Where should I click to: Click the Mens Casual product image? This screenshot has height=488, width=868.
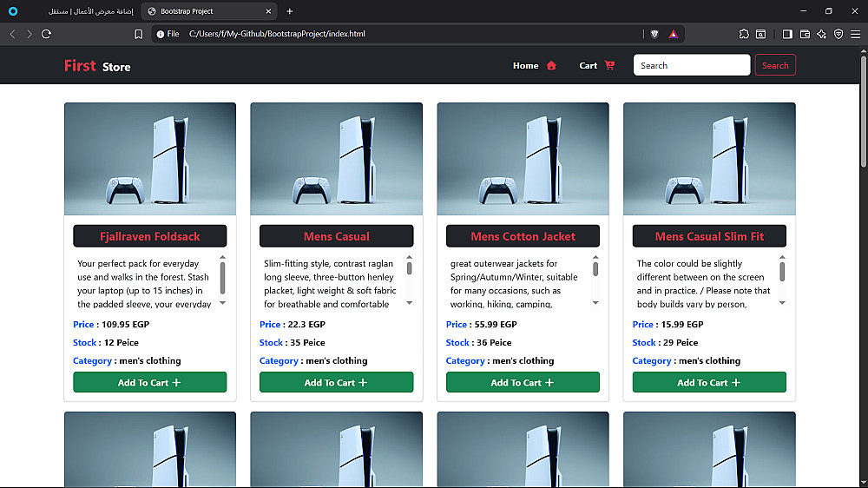(336, 158)
